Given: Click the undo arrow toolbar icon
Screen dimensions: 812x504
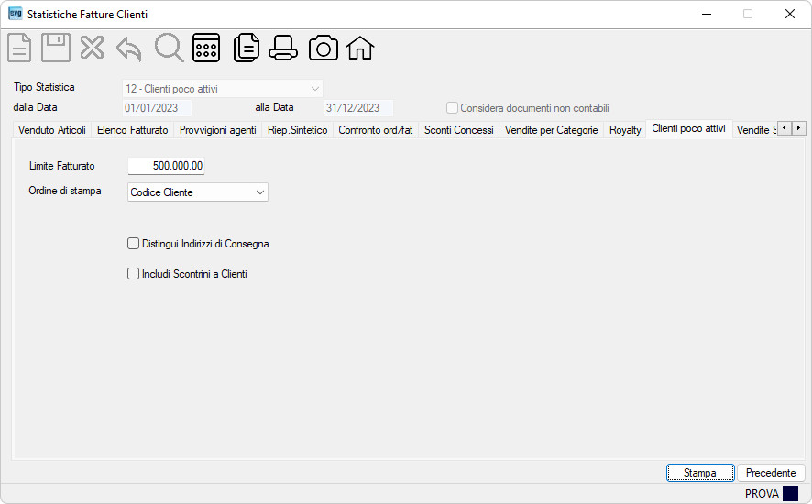Looking at the screenshot, I should 129,49.
